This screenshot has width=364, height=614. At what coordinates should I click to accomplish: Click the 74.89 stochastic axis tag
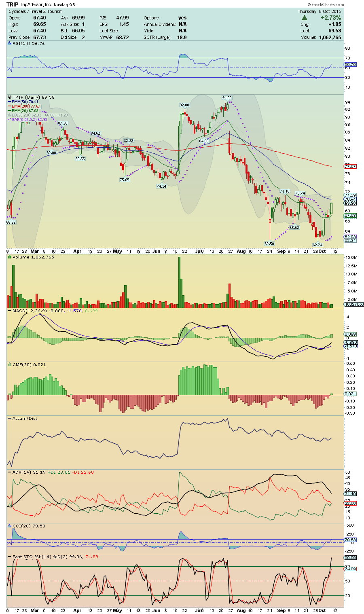350,569
